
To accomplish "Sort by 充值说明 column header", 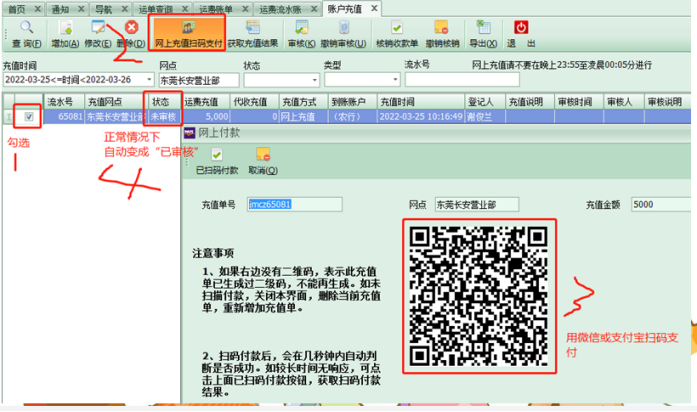I will (x=530, y=102).
